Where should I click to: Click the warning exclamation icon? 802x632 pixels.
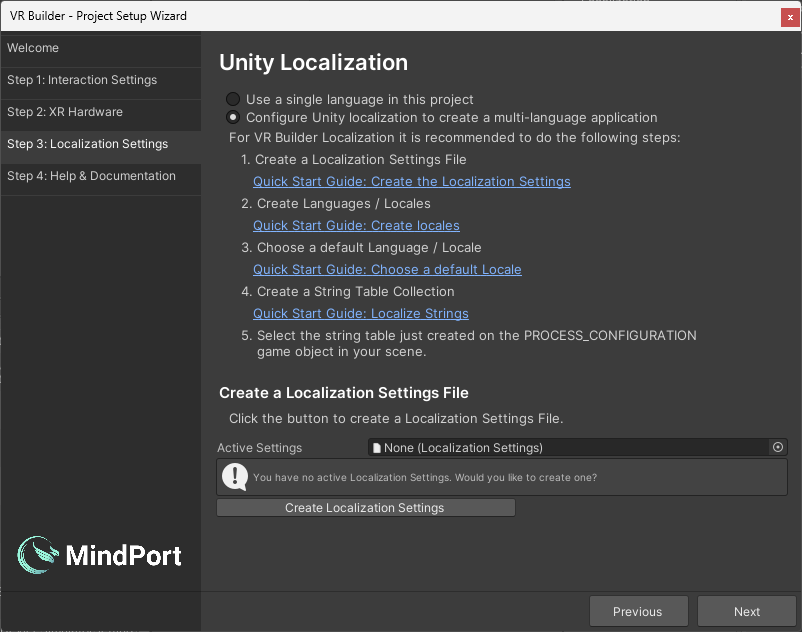pyautogui.click(x=235, y=476)
